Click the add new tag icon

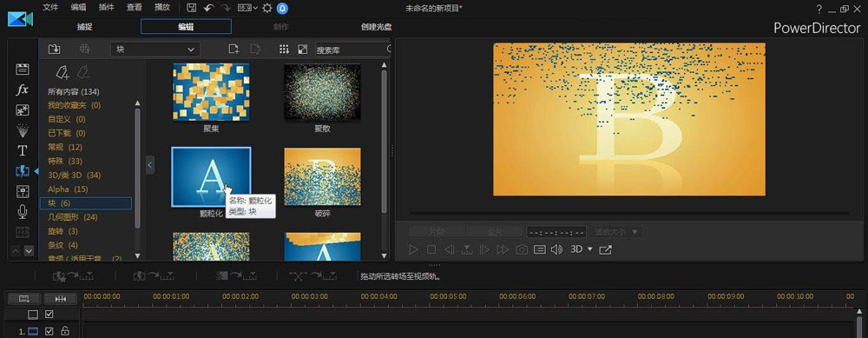62,73
